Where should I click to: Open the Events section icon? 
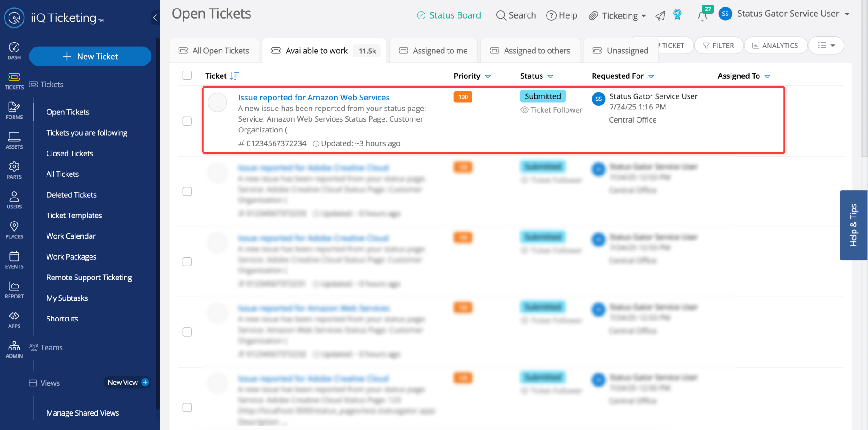pyautogui.click(x=14, y=260)
